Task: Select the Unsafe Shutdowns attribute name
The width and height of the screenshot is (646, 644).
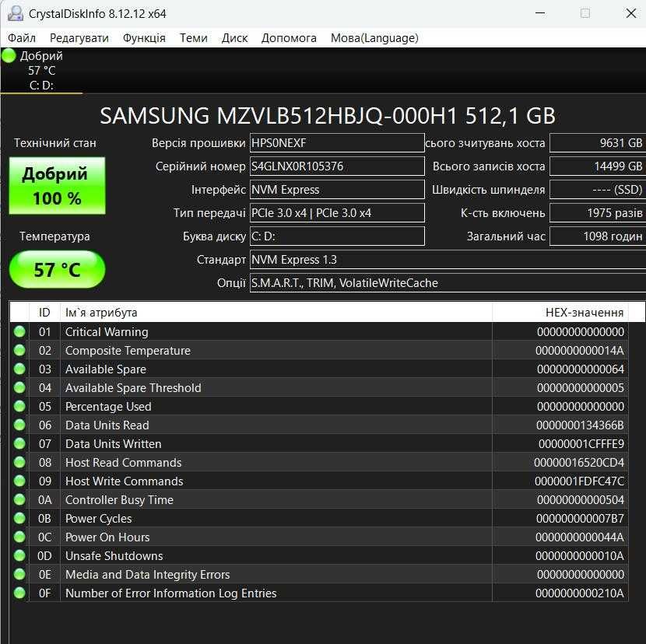Action: coord(114,556)
